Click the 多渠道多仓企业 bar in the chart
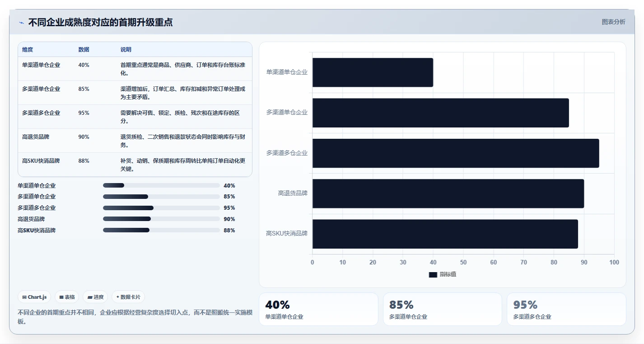The image size is (644, 344). pyautogui.click(x=456, y=153)
